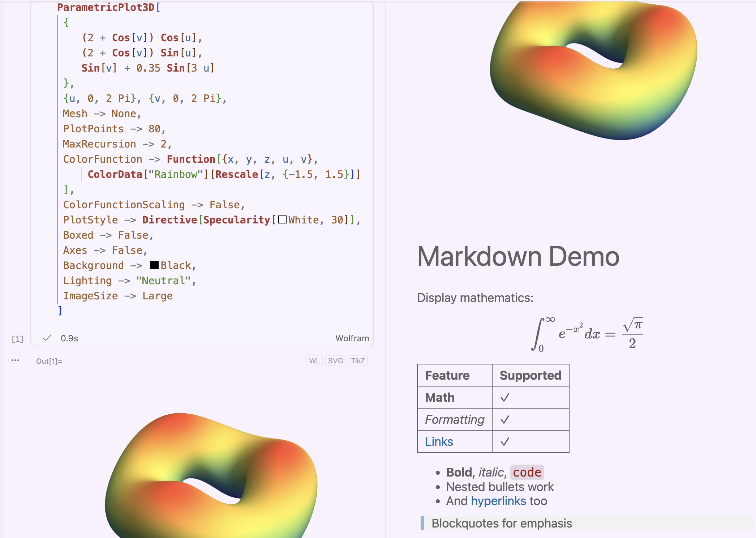This screenshot has height=538, width=756.
Task: Click the Blockquotes for emphasis quote
Action: tap(502, 523)
